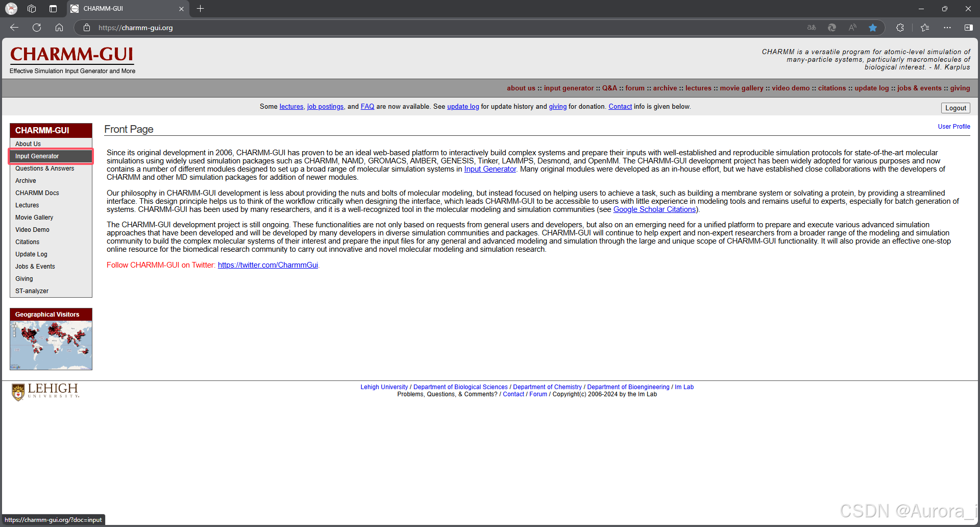The image size is (980, 527).
Task: Toggle the browser sidebar icon
Action: (968, 28)
